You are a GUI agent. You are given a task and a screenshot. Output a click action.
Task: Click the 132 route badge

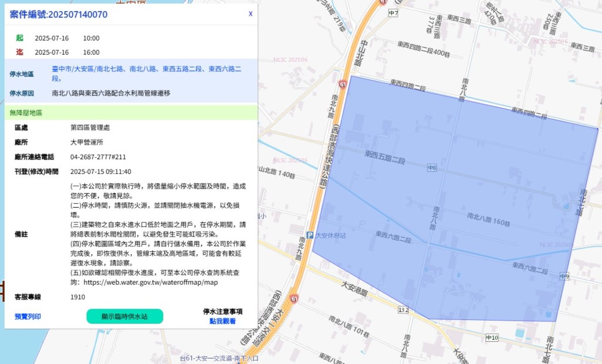[403, 309]
